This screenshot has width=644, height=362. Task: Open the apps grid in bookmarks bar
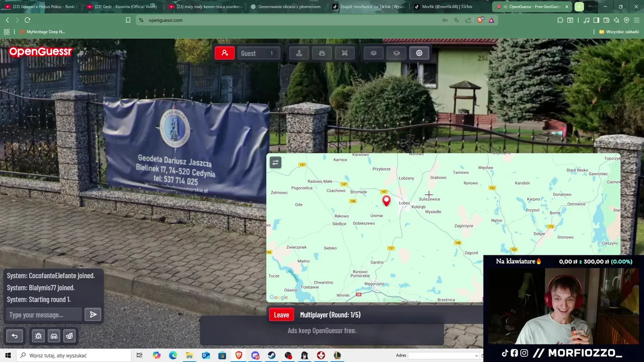[x=7, y=32]
